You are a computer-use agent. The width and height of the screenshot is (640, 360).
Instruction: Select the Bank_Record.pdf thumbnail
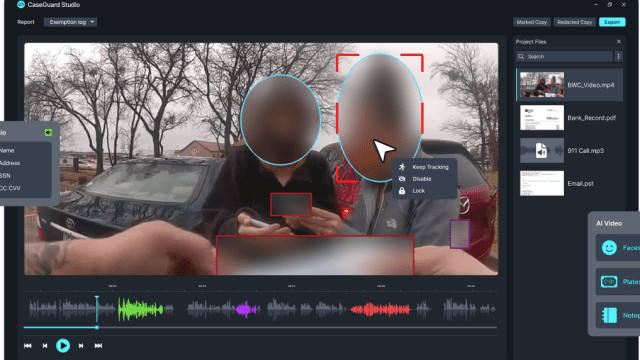coord(542,118)
